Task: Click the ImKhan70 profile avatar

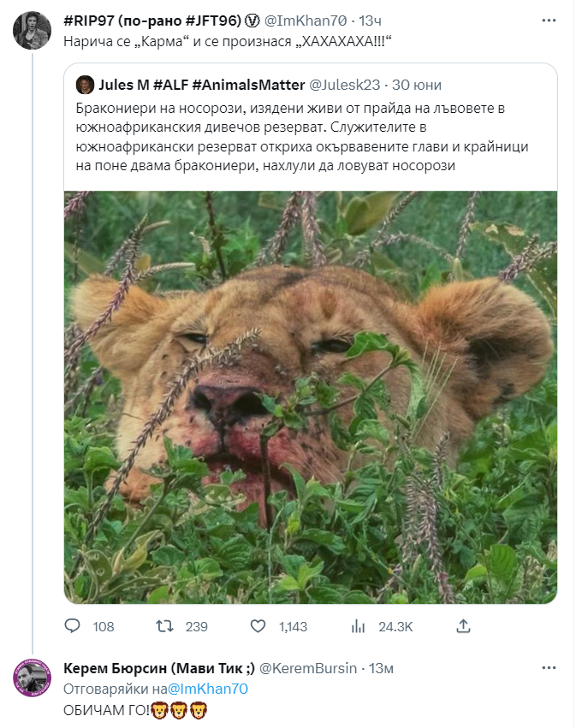Action: pos(32,31)
